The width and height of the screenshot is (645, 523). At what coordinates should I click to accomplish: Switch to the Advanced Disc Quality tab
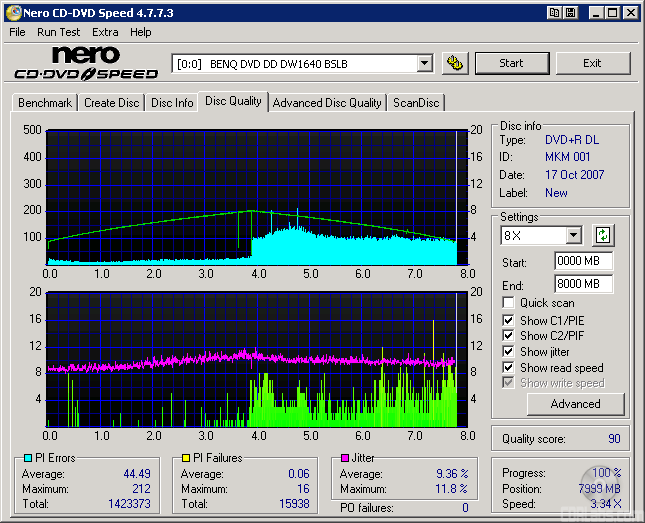tap(327, 103)
